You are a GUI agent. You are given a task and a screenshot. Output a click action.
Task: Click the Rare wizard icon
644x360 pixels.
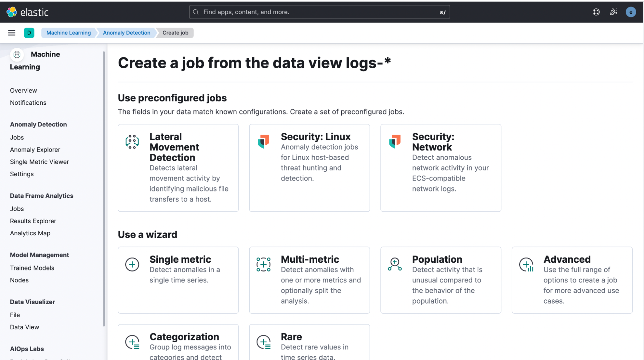tap(264, 342)
